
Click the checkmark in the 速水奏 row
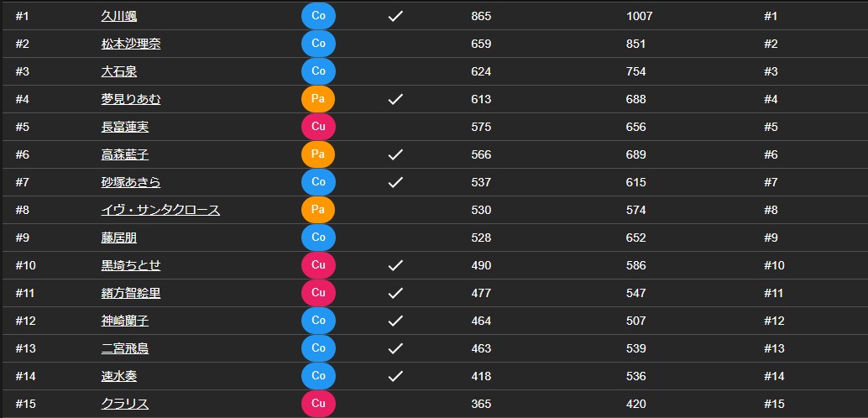point(395,376)
